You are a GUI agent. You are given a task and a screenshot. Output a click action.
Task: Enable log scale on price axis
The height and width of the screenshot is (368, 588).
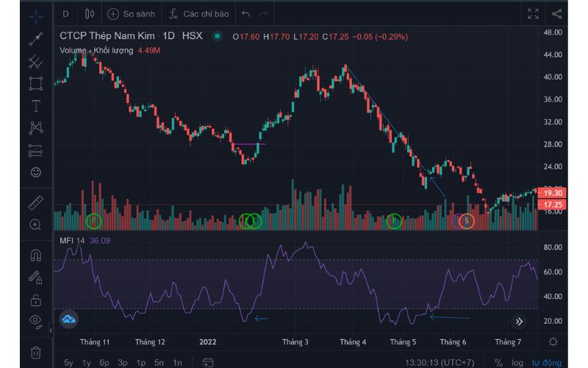click(x=517, y=362)
